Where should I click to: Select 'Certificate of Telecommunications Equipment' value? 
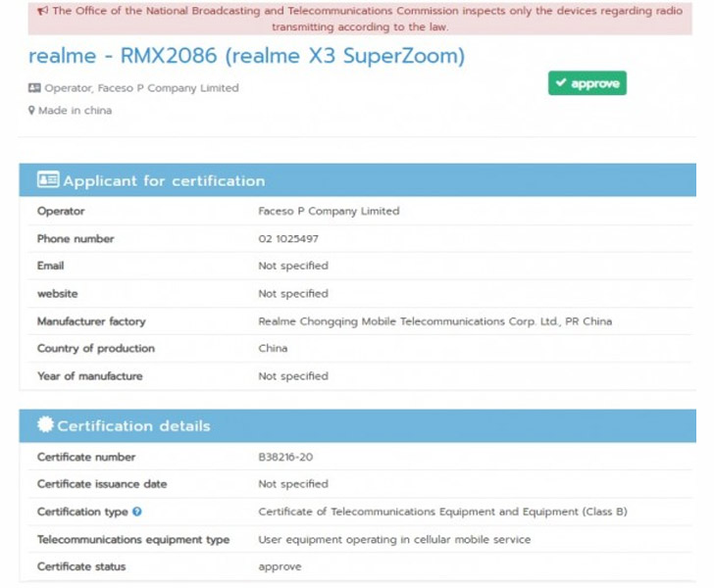pyautogui.click(x=442, y=512)
